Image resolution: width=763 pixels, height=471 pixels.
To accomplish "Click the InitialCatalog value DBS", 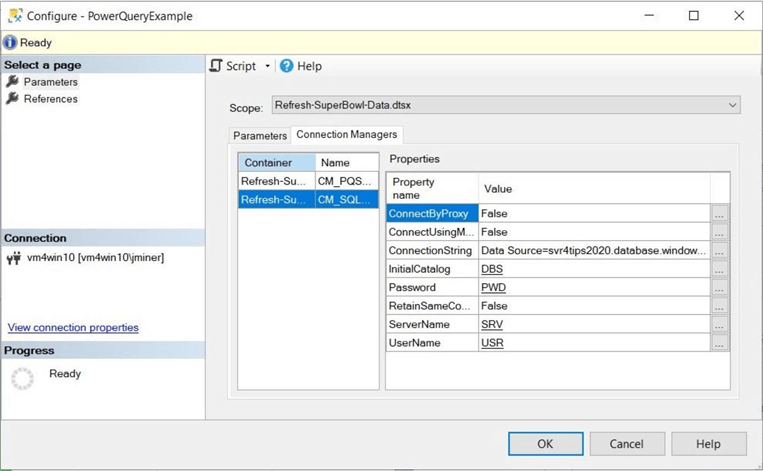I will pyautogui.click(x=492, y=269).
